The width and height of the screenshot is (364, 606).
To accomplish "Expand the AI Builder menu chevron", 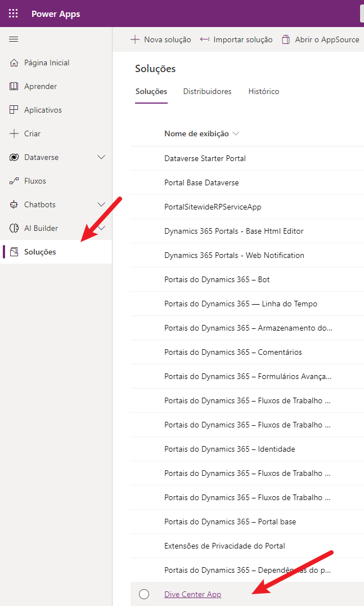I will tap(101, 228).
